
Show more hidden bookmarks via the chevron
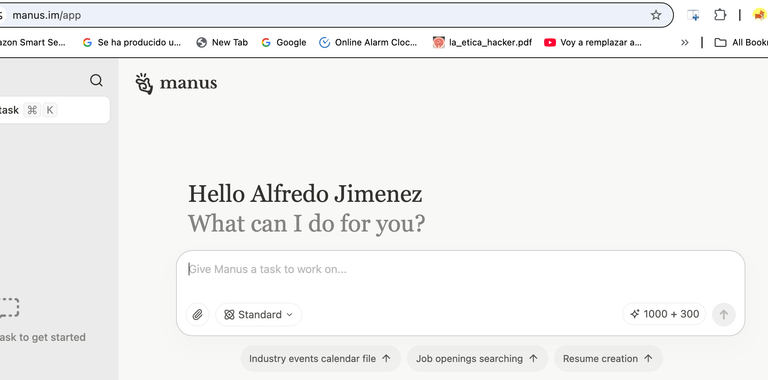point(685,43)
